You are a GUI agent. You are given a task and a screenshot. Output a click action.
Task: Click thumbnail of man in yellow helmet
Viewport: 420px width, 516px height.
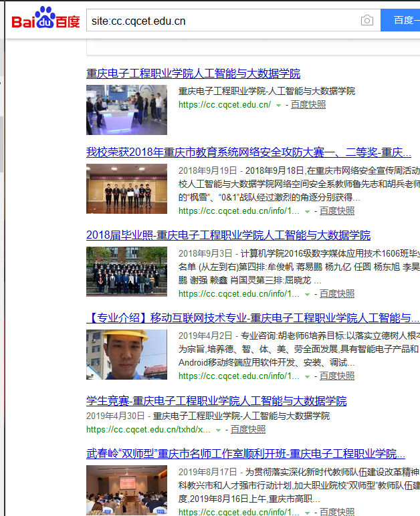[126, 355]
